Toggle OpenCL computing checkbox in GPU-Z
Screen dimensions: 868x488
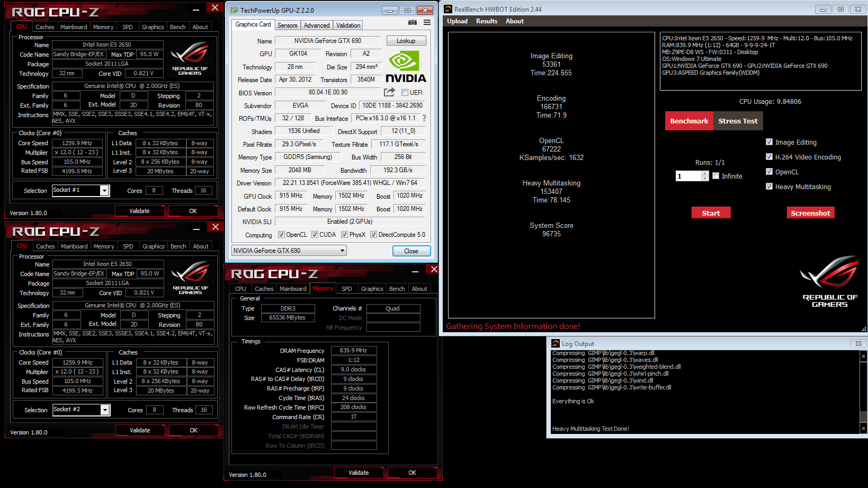[x=281, y=235]
